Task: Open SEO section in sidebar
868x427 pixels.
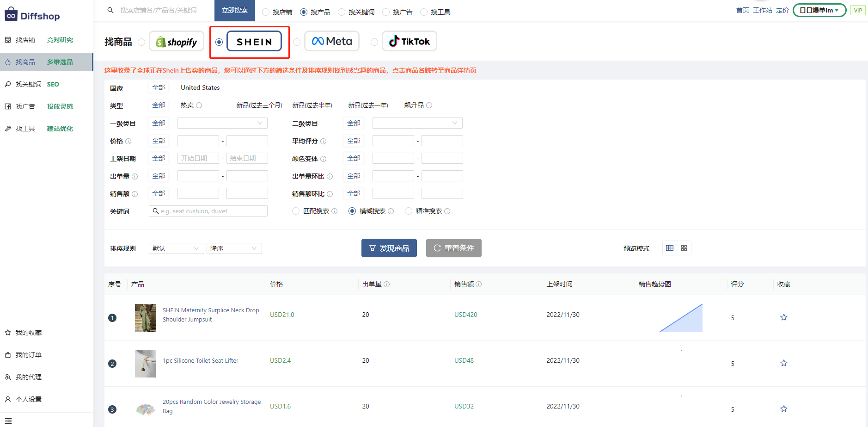Action: pyautogui.click(x=53, y=84)
